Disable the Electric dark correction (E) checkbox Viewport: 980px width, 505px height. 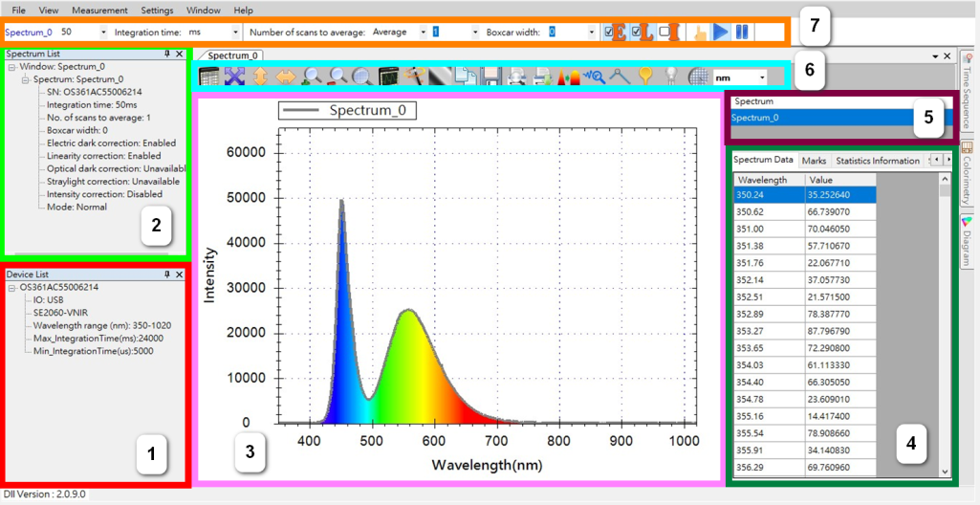point(610,33)
